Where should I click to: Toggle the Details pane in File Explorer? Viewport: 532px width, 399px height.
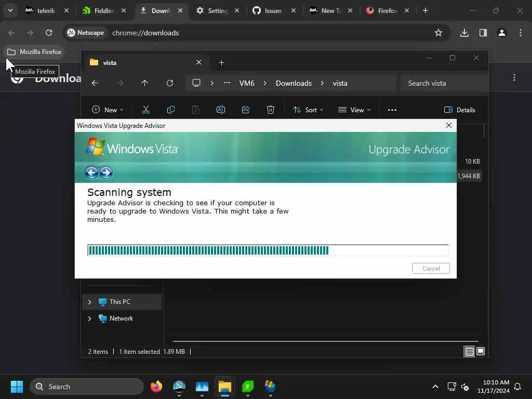tap(459, 110)
